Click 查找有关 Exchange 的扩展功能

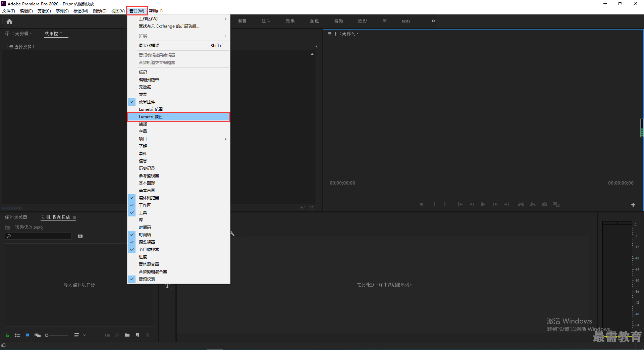point(179,26)
